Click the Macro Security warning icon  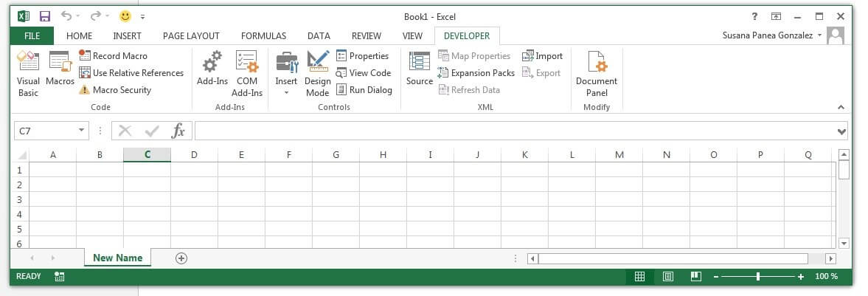[x=85, y=90]
